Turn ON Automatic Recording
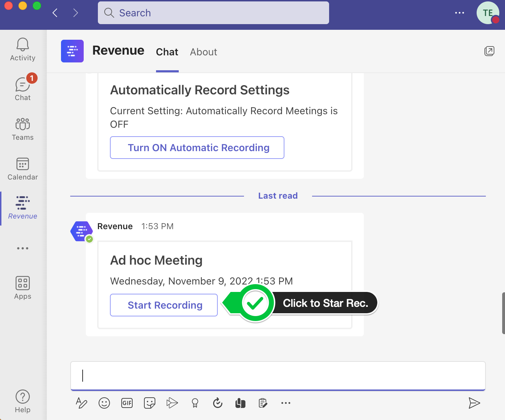 (x=197, y=148)
